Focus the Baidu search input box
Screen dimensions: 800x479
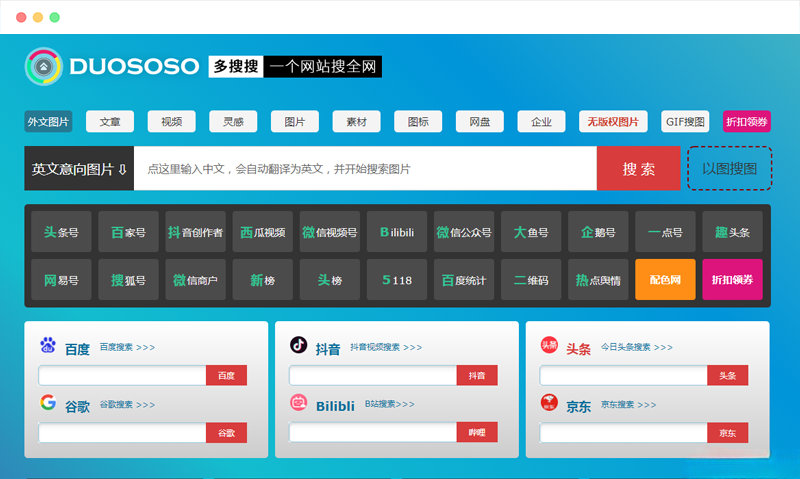tap(122, 375)
